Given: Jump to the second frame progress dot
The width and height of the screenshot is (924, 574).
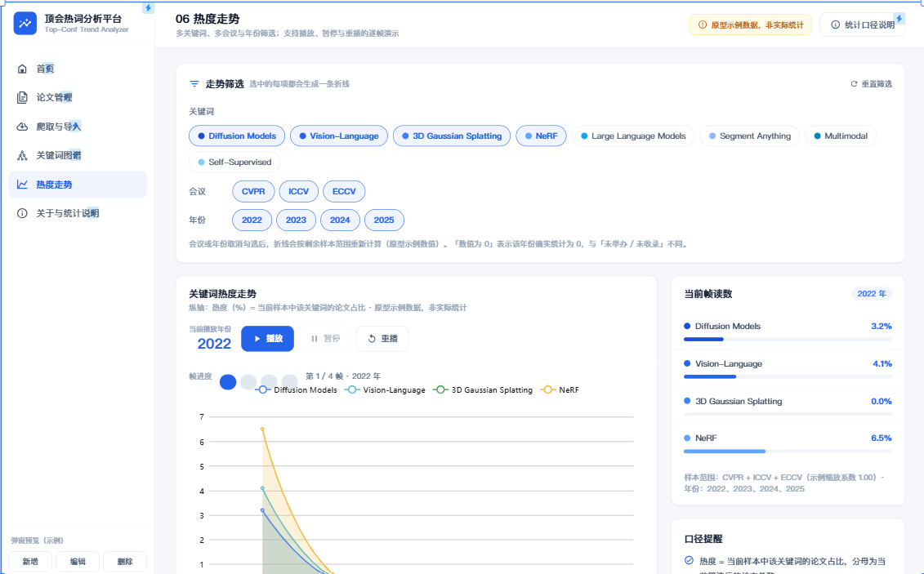Looking at the screenshot, I should pos(248,382).
